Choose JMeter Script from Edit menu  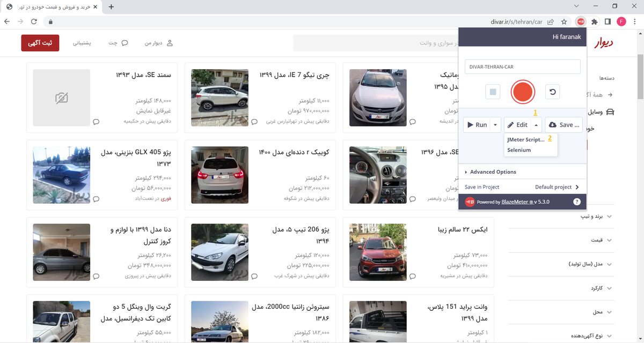[x=526, y=139]
